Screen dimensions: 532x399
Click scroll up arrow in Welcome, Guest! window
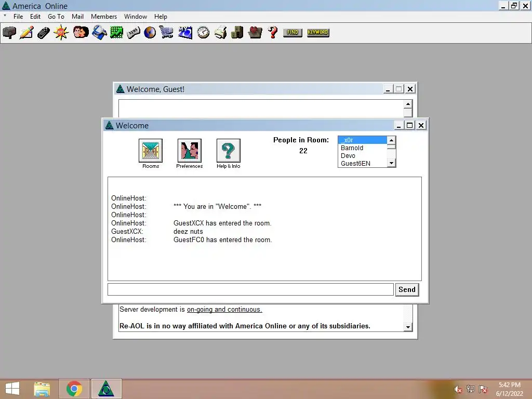[408, 104]
